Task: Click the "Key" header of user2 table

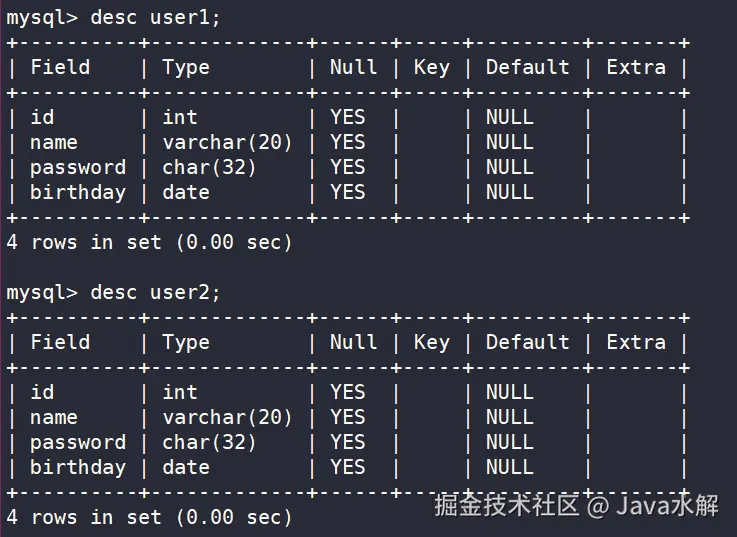Action: click(431, 342)
